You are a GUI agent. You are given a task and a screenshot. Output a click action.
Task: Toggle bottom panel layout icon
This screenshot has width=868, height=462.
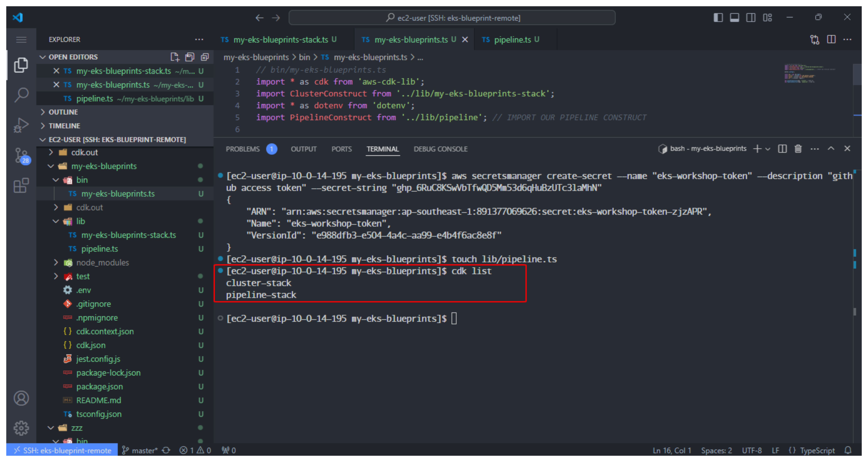tap(735, 18)
